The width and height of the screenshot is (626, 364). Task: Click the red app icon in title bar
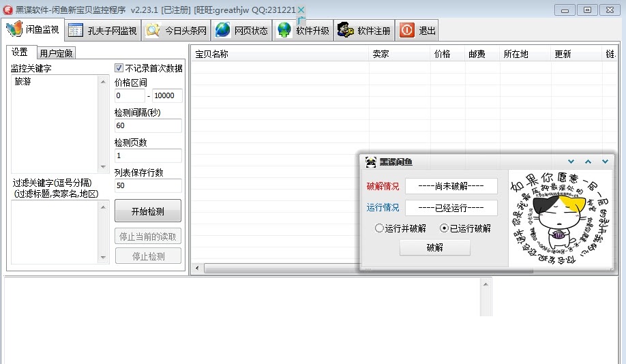[x=8, y=10]
